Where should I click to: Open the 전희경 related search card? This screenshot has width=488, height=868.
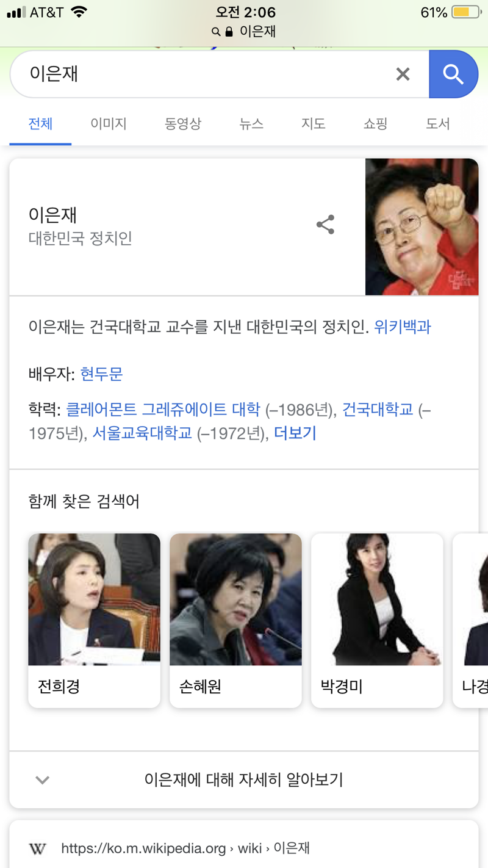tap(94, 620)
